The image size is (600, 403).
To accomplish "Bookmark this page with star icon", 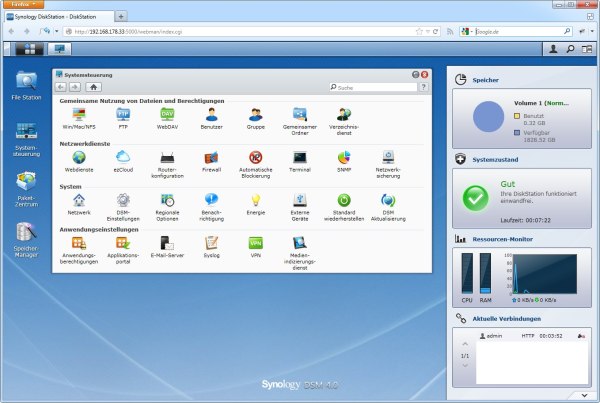I will (x=419, y=32).
